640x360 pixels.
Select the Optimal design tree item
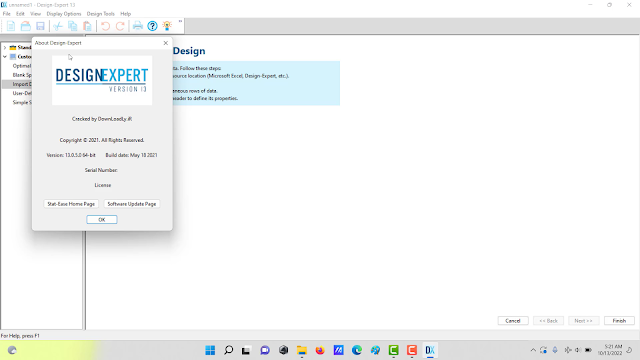22,66
